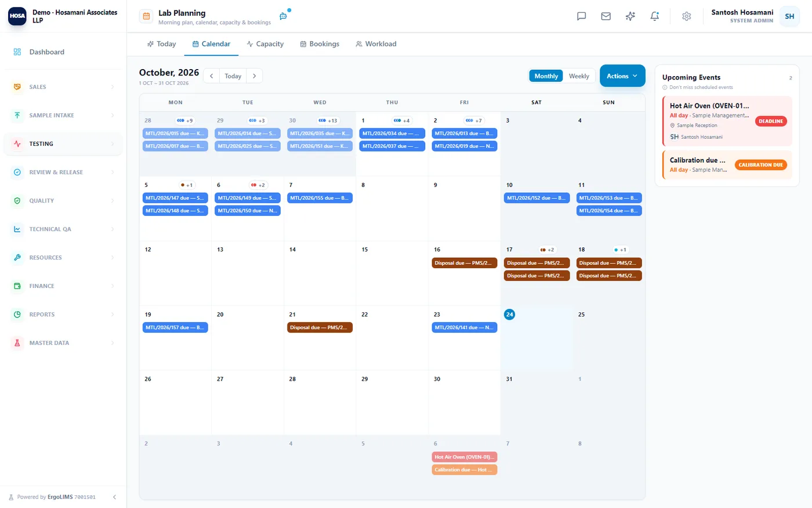
Task: Open the Capacity tab
Action: tap(265, 44)
